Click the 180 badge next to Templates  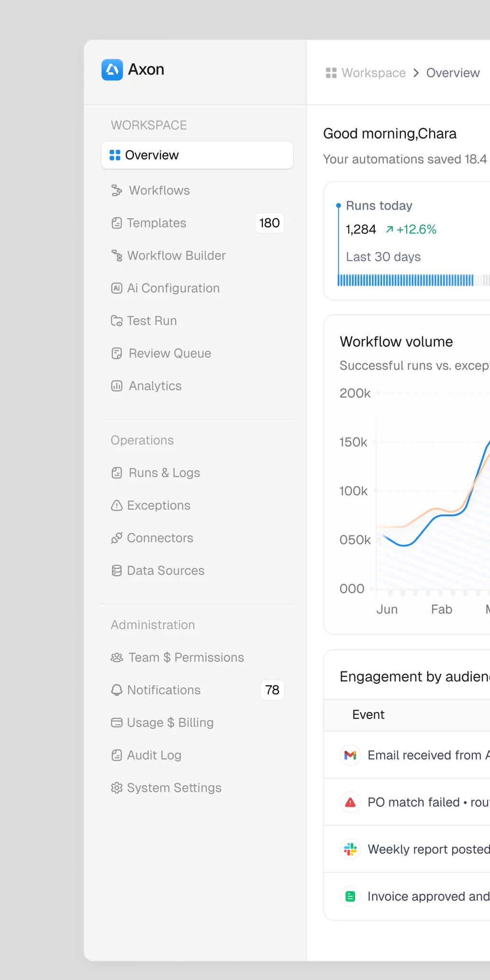click(269, 223)
